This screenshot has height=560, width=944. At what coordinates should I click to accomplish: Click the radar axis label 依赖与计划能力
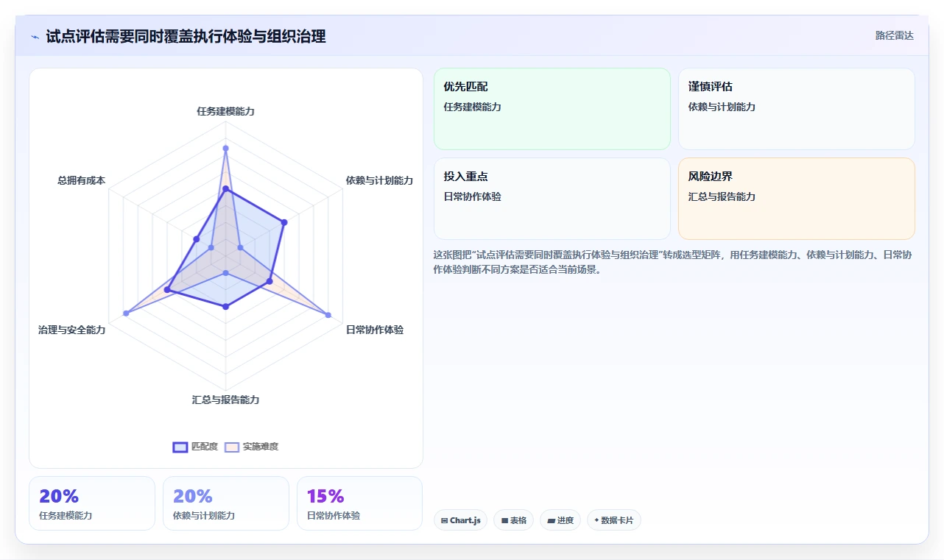pyautogui.click(x=379, y=180)
